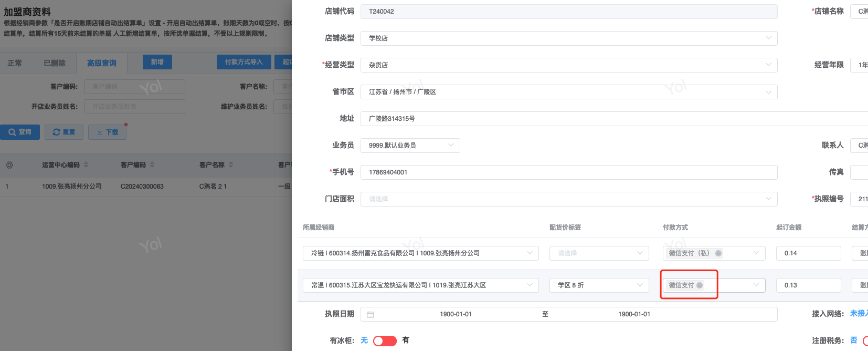Remove the 微信支付 tag in second row

coord(700,285)
